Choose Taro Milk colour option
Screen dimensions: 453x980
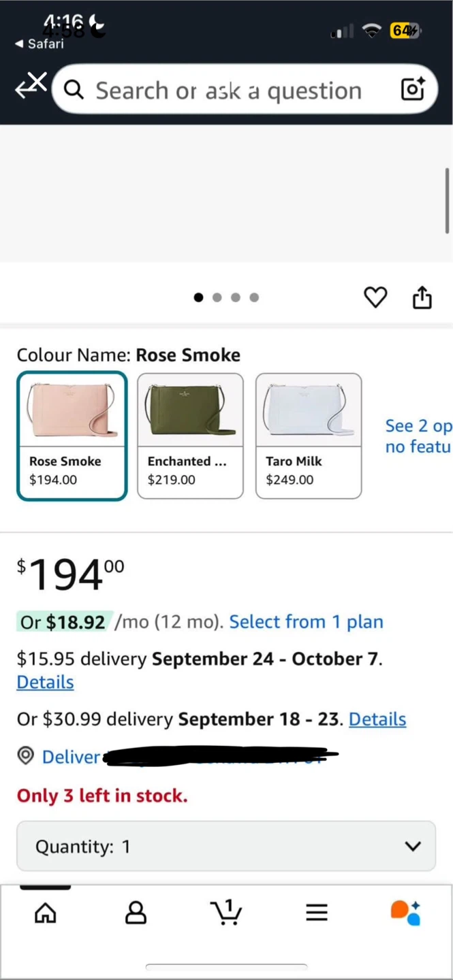309,436
